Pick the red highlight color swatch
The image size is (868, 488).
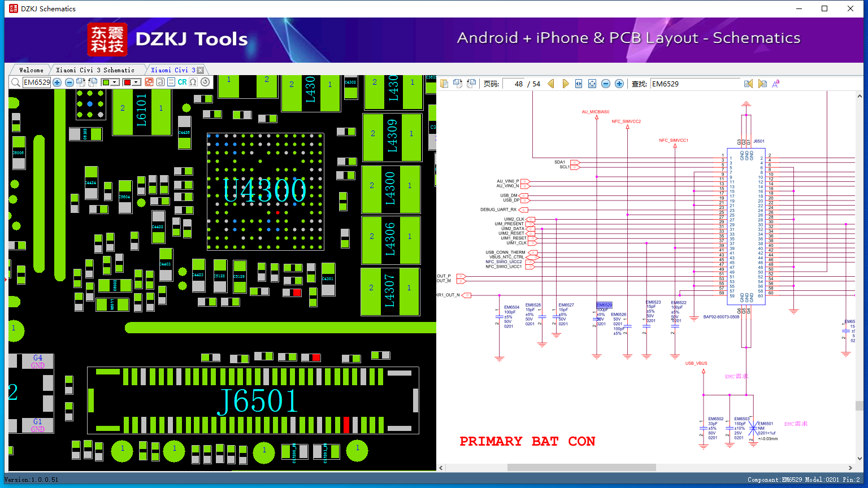coord(127,82)
